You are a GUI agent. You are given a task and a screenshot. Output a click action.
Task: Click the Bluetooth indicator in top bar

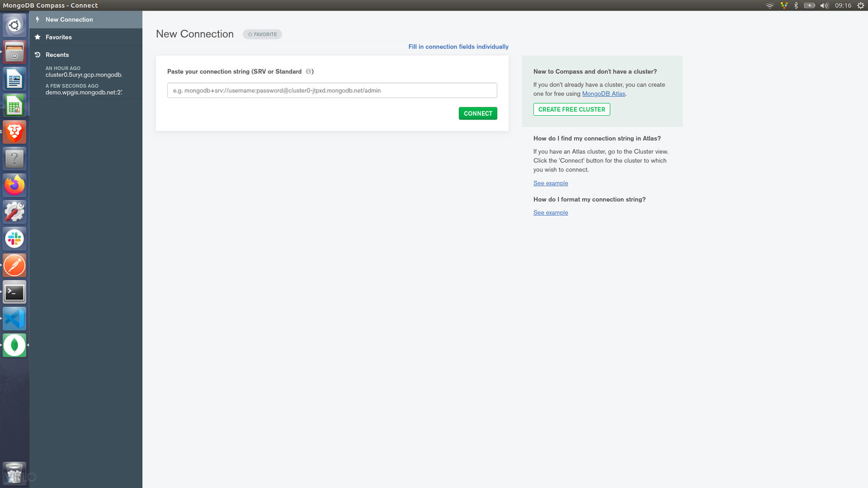coord(796,5)
